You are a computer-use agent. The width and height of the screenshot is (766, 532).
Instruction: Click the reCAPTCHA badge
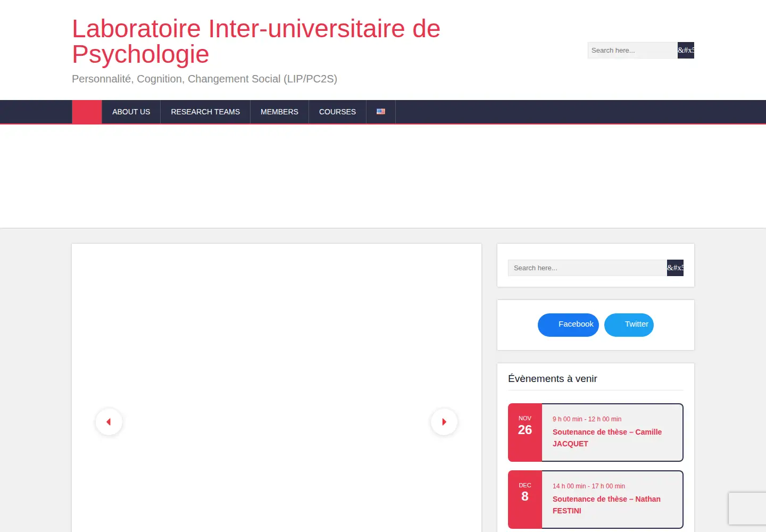click(x=747, y=509)
